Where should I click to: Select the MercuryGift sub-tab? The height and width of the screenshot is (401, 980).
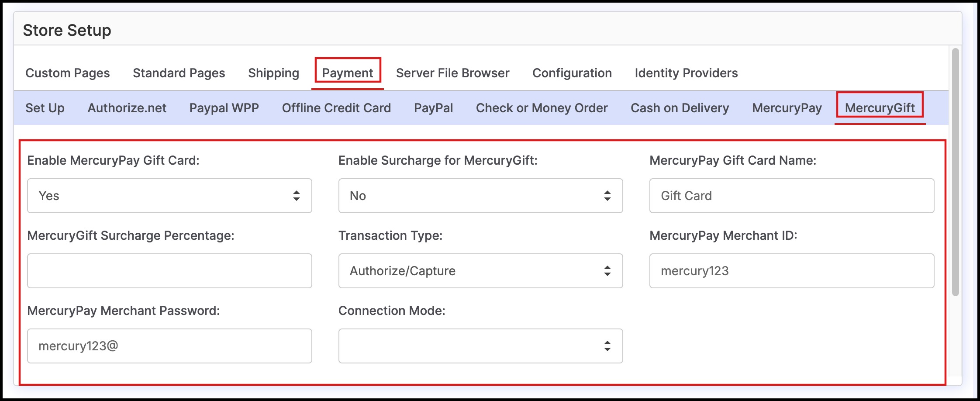pyautogui.click(x=880, y=108)
